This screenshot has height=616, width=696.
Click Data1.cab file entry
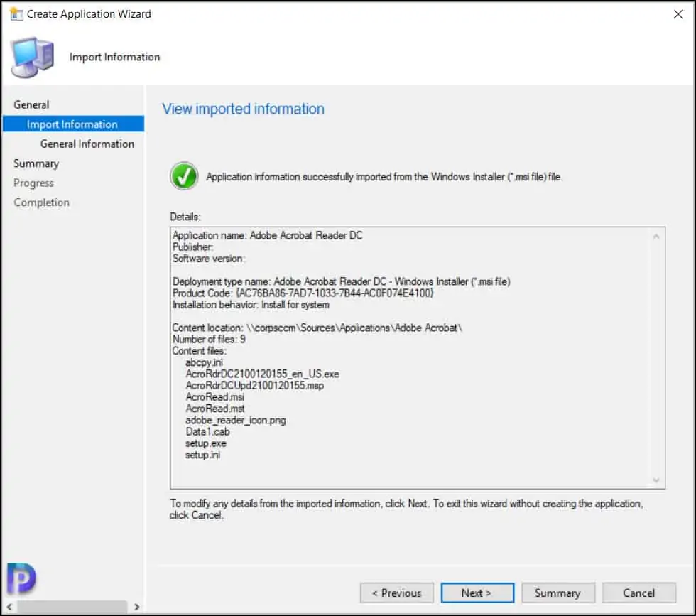207,432
